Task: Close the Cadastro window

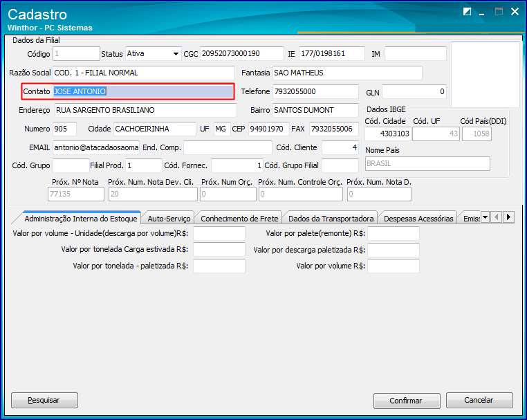Action: (x=515, y=12)
